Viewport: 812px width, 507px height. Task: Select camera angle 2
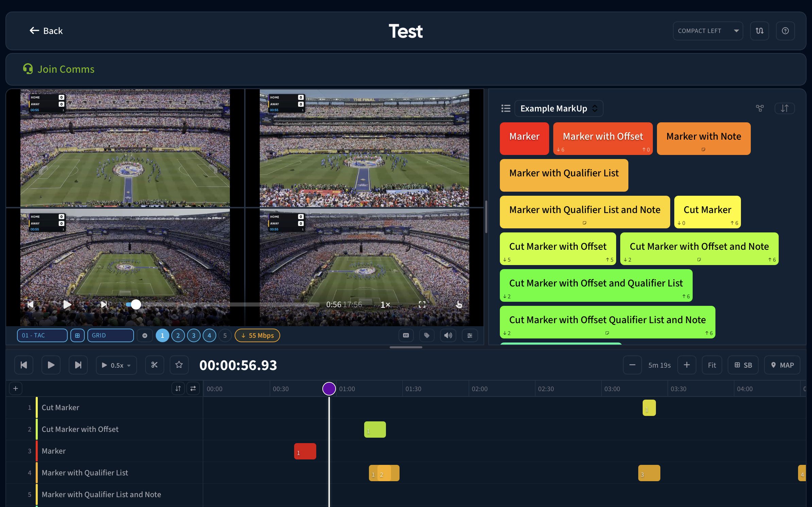(x=178, y=335)
